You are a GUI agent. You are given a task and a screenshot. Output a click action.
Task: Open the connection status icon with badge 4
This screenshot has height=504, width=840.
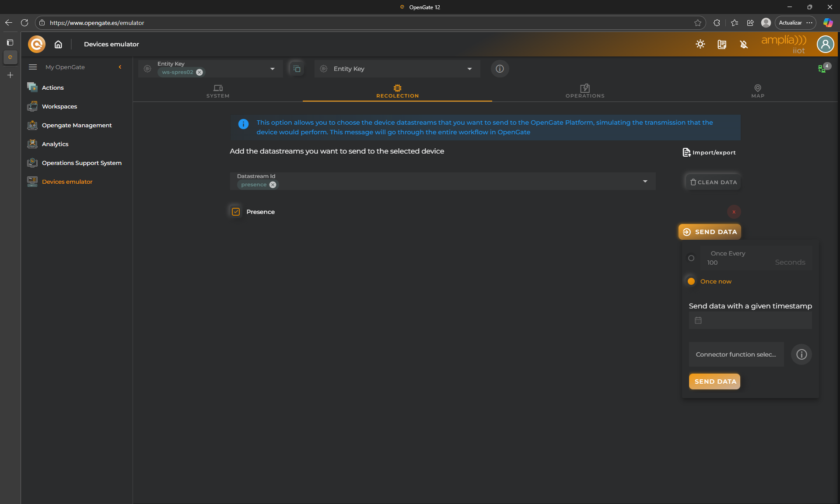click(822, 69)
